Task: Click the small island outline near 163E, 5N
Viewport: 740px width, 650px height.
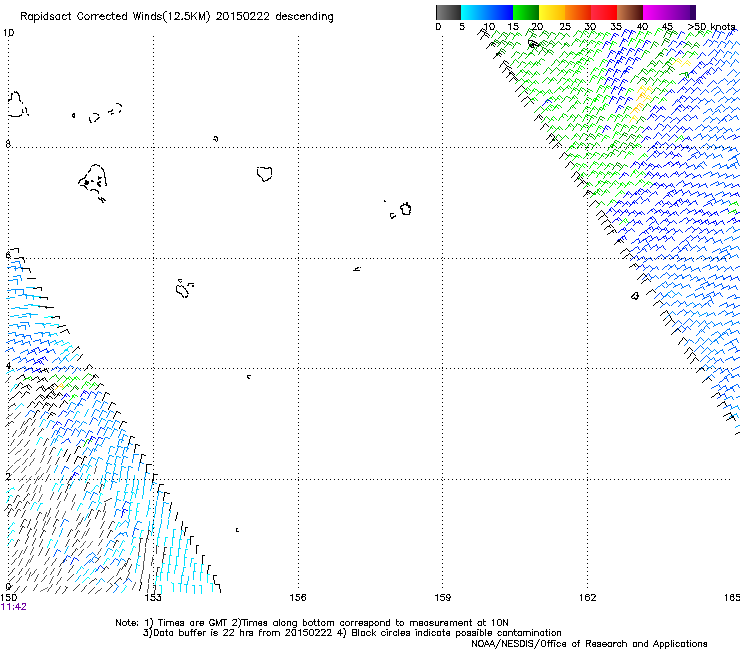Action: point(635,296)
